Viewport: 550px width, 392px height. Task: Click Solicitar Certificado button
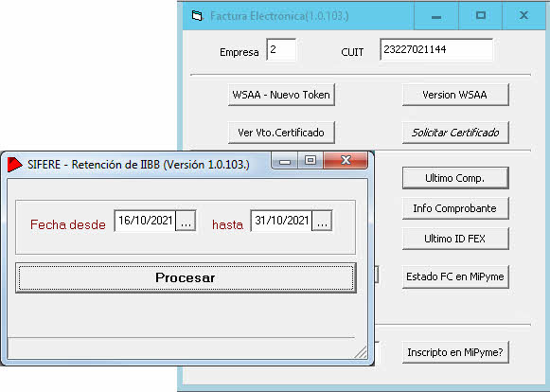(x=455, y=133)
